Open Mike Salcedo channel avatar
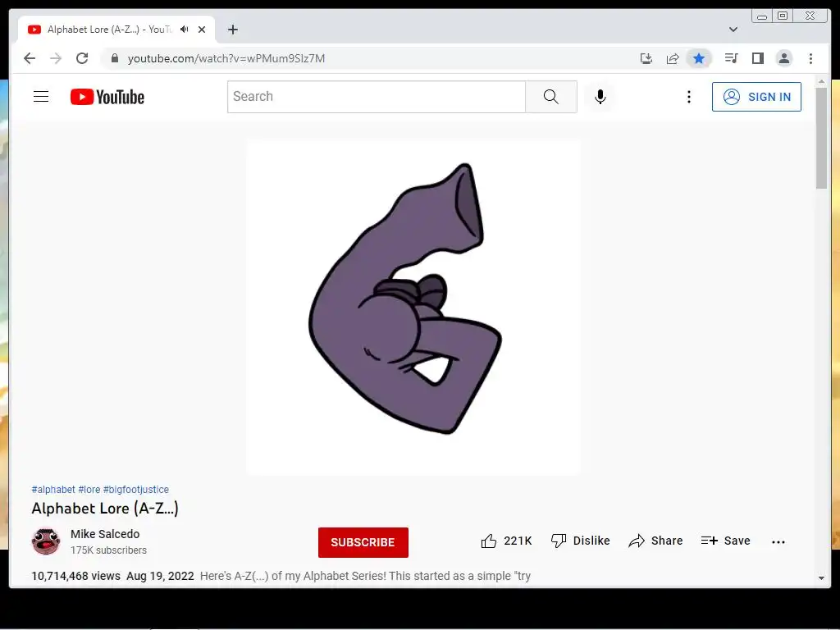This screenshot has width=840, height=630. (46, 541)
